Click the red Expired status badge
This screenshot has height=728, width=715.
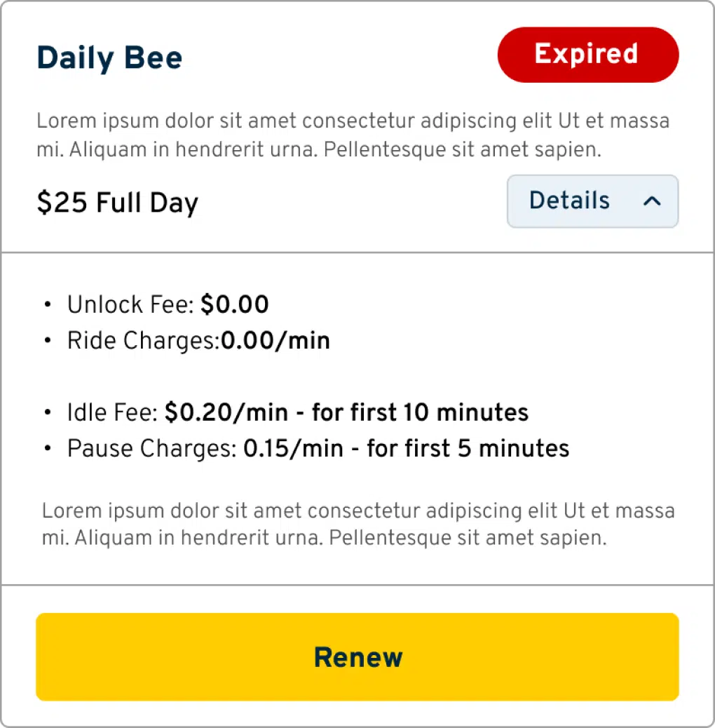(x=587, y=55)
